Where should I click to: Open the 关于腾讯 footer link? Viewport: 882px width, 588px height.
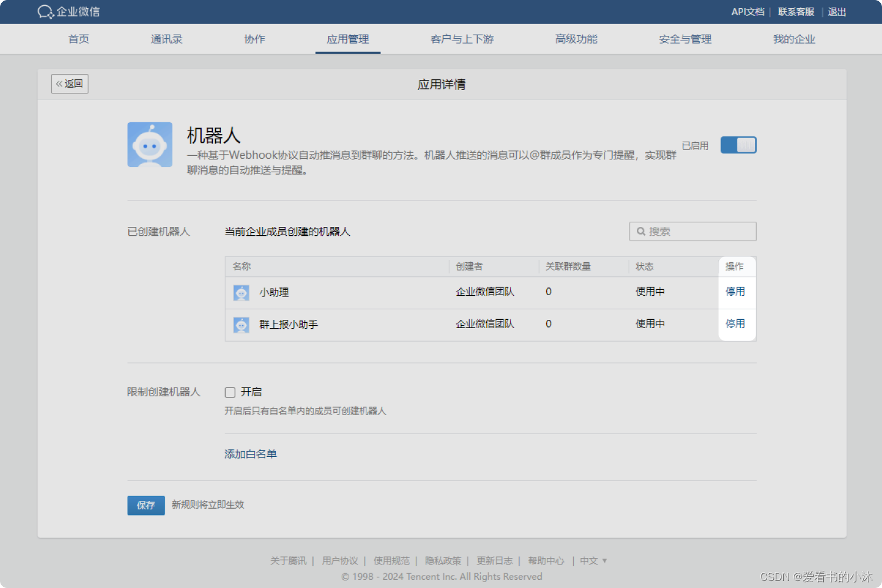point(288,561)
